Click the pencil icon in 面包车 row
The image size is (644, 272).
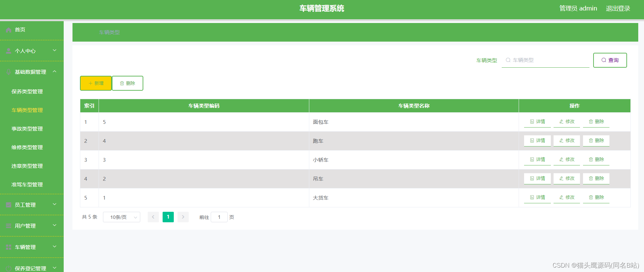[561, 122]
